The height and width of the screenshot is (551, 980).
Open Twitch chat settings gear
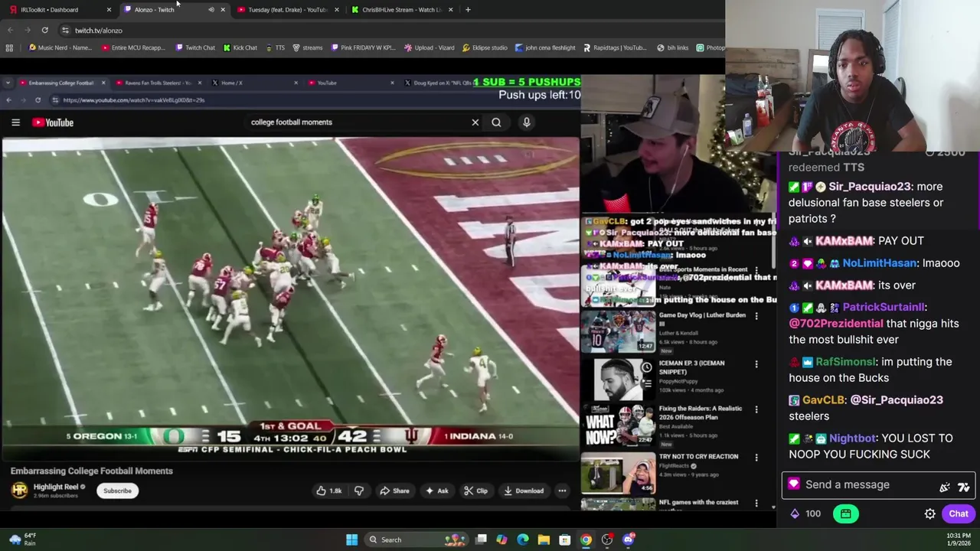pos(929,514)
